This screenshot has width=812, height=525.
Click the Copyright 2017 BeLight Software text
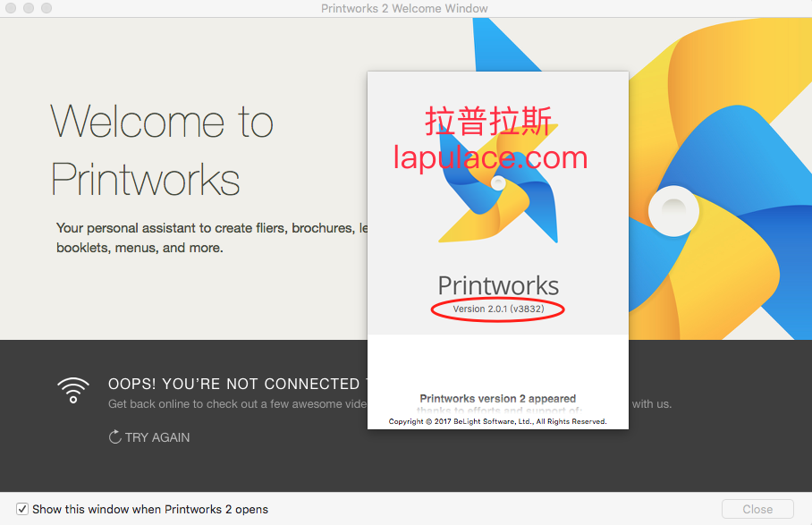point(497,421)
